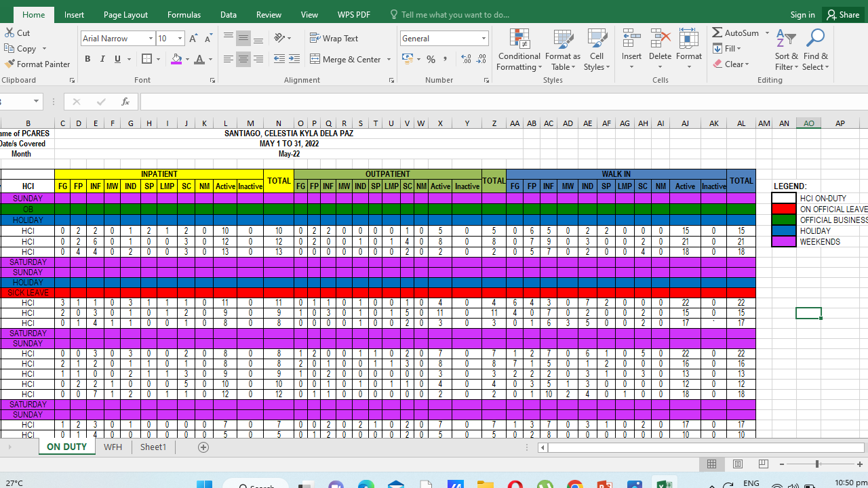Image resolution: width=868 pixels, height=488 pixels.
Task: Expand the AutoSum dropdown arrow
Action: coord(768,33)
